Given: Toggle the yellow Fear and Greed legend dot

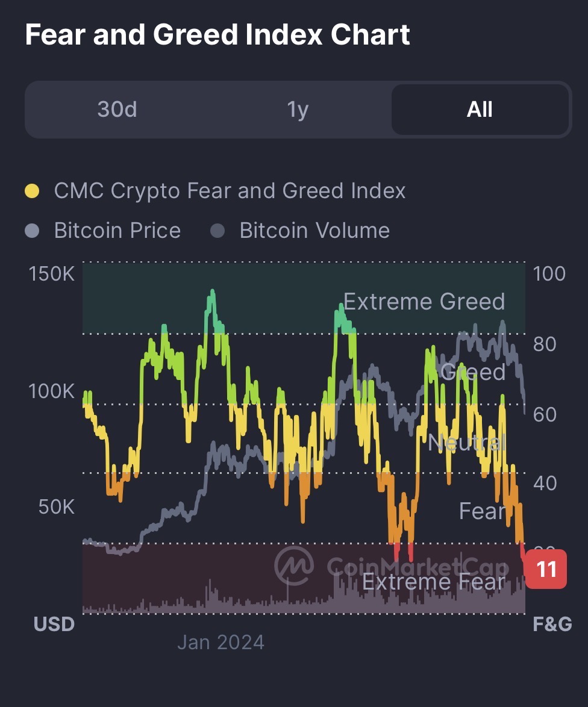Looking at the screenshot, I should click(x=32, y=192).
